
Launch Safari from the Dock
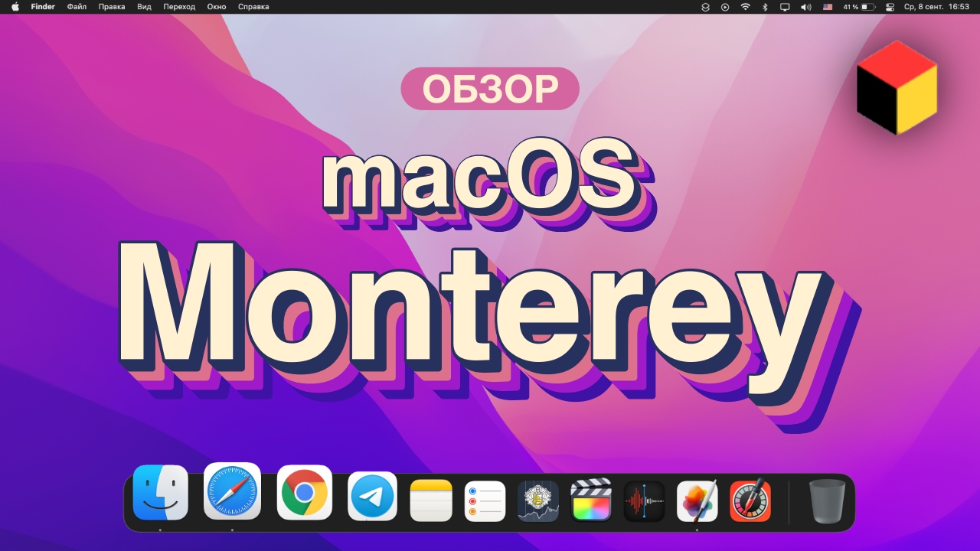click(x=232, y=491)
